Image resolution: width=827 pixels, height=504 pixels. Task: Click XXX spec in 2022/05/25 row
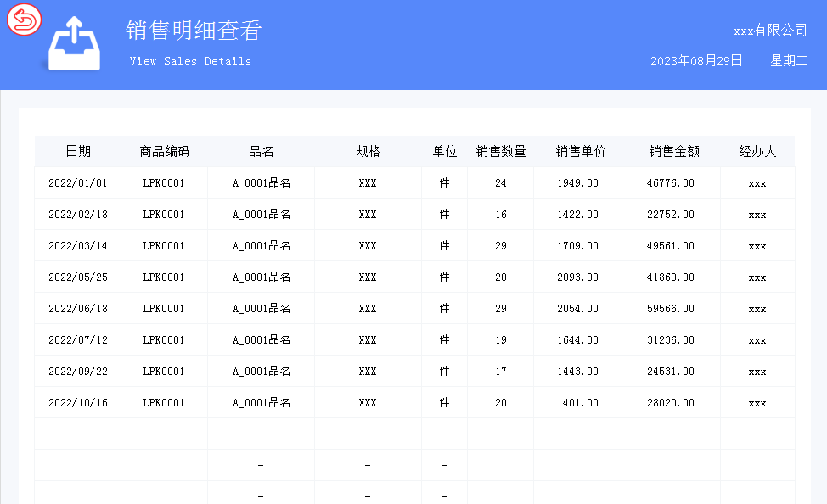(x=368, y=277)
